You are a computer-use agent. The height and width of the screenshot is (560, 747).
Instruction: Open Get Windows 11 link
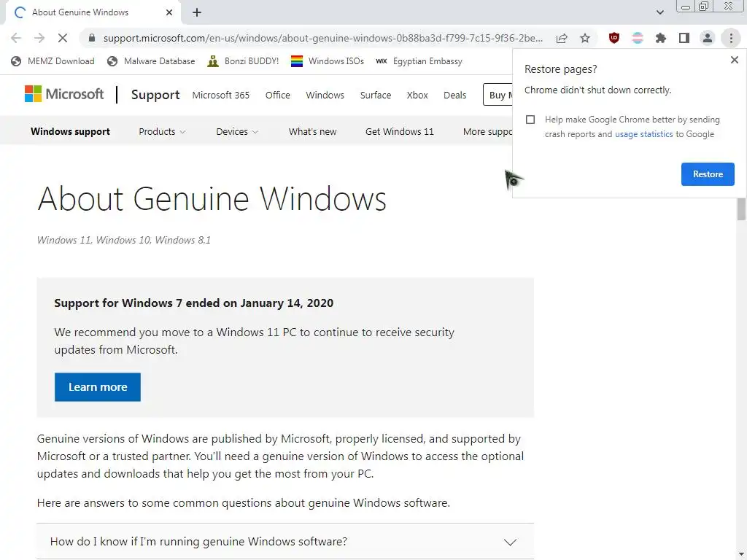click(399, 131)
